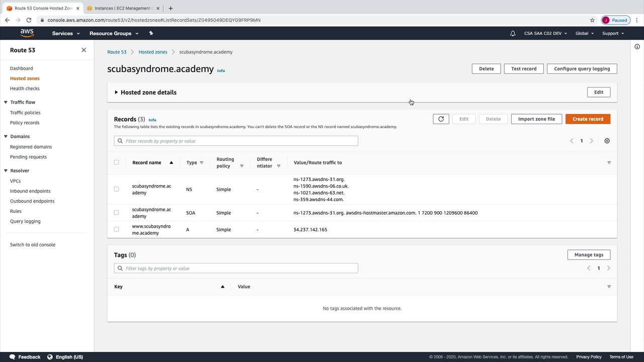Open the Chrome menu with three dots
Image resolution: width=644 pixels, height=362 pixels.
point(636,20)
